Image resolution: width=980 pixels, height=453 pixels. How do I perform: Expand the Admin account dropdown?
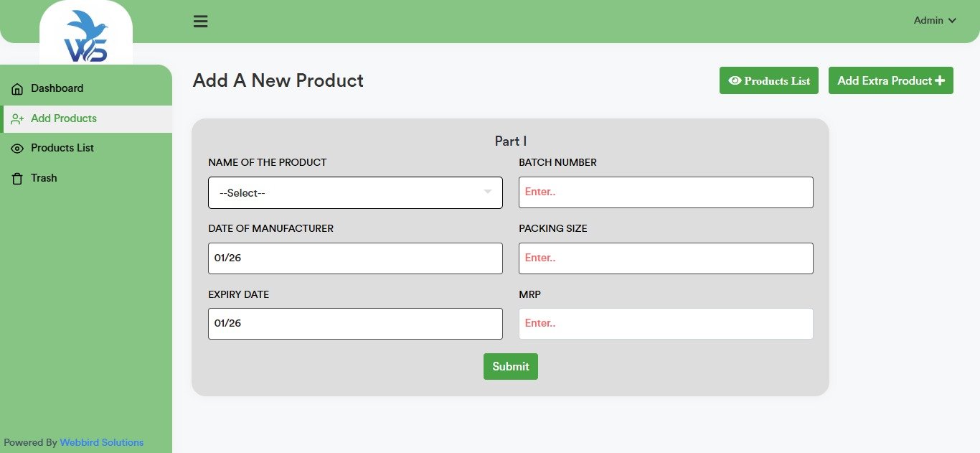935,20
